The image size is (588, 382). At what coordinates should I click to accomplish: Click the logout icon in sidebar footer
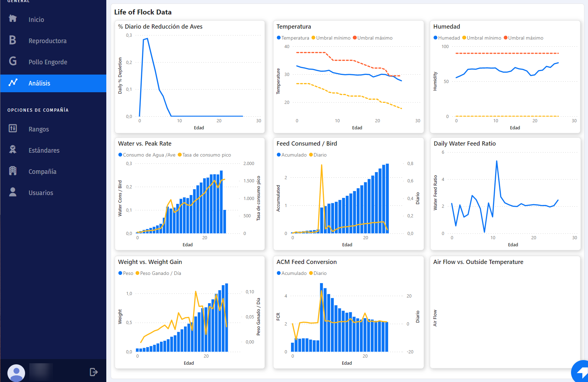tap(94, 372)
